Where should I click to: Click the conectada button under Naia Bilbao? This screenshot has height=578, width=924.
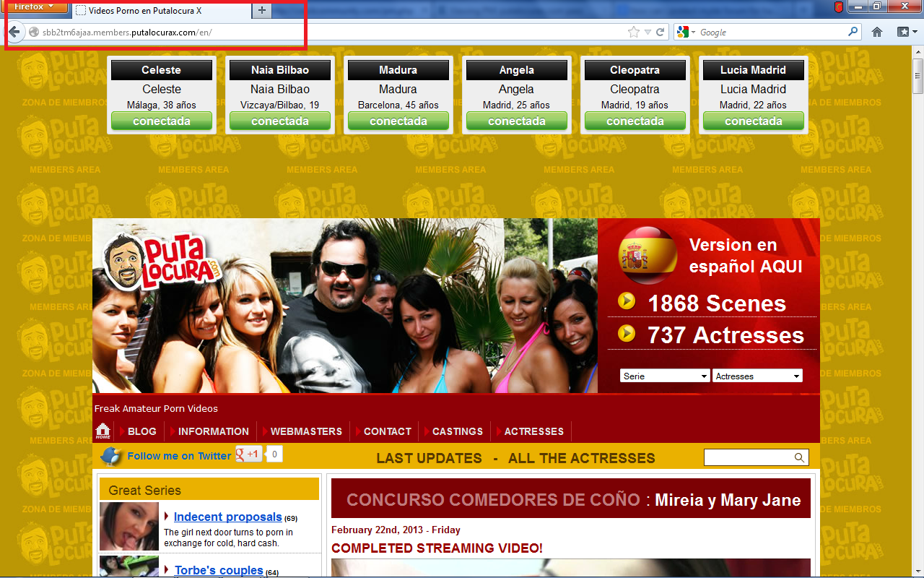click(280, 121)
